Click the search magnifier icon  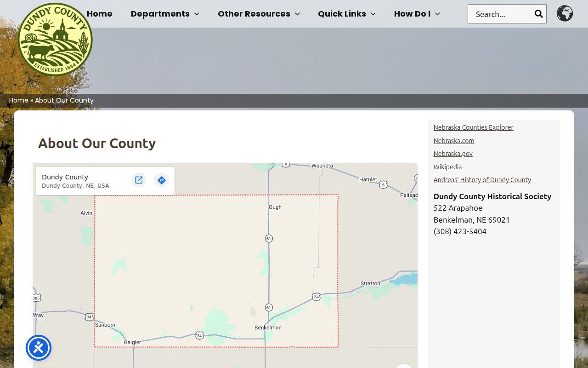(x=539, y=14)
